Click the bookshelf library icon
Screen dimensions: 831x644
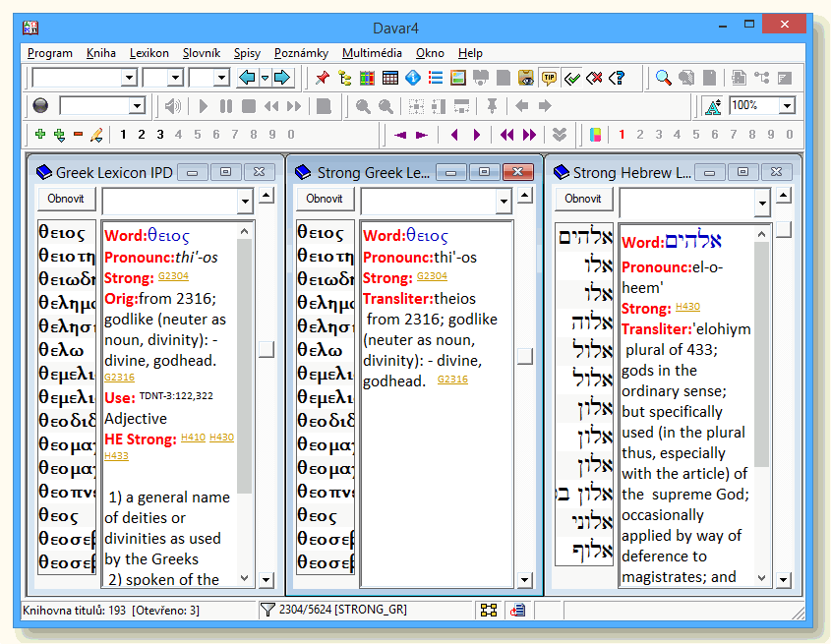click(x=367, y=78)
